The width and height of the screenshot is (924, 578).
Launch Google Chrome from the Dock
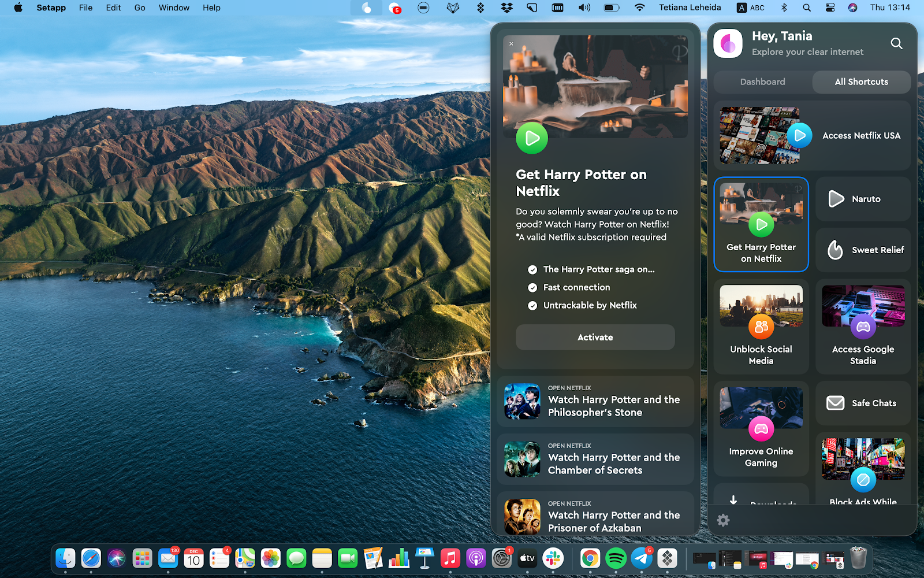click(590, 558)
